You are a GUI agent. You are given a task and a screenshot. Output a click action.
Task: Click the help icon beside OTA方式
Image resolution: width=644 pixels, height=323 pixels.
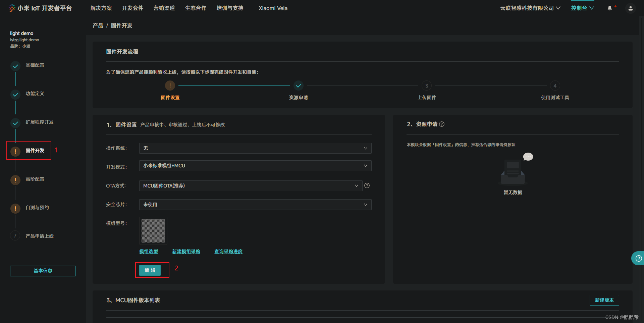(x=367, y=185)
